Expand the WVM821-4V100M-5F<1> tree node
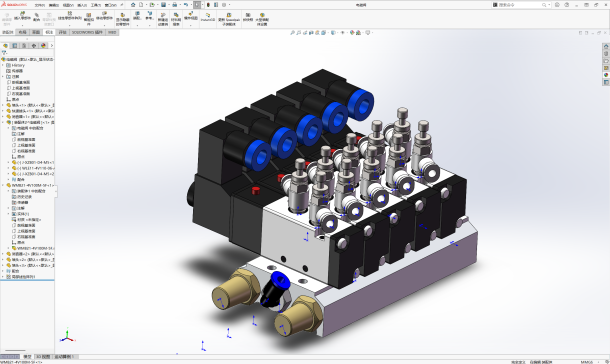 click(x=3, y=186)
